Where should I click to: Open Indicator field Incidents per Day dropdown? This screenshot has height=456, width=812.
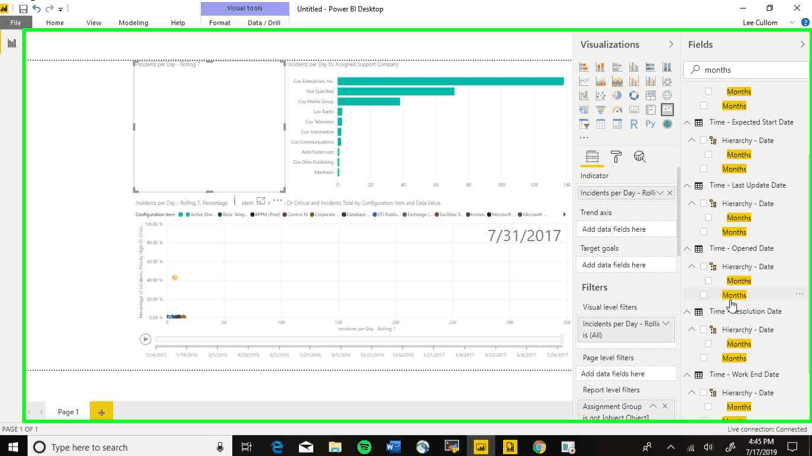(x=660, y=193)
